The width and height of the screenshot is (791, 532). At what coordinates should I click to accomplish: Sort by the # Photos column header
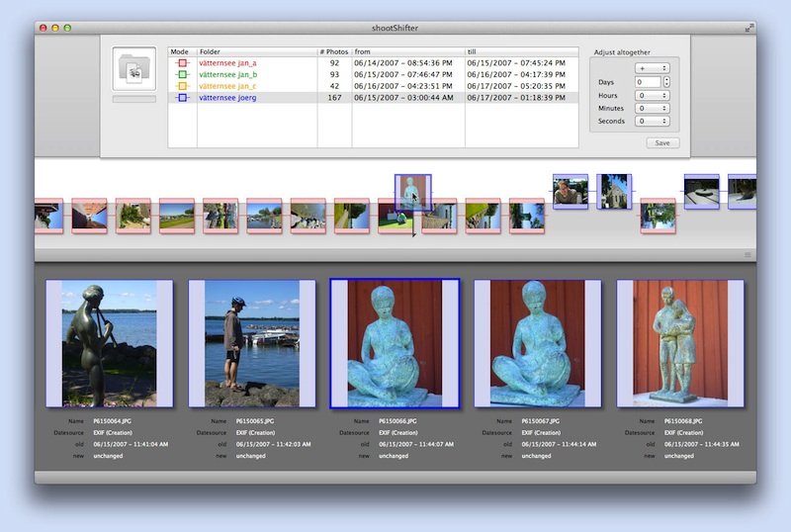(334, 50)
